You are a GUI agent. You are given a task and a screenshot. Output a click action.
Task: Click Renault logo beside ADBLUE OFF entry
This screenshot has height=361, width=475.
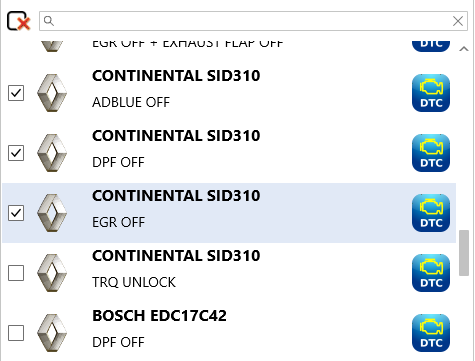tap(52, 93)
